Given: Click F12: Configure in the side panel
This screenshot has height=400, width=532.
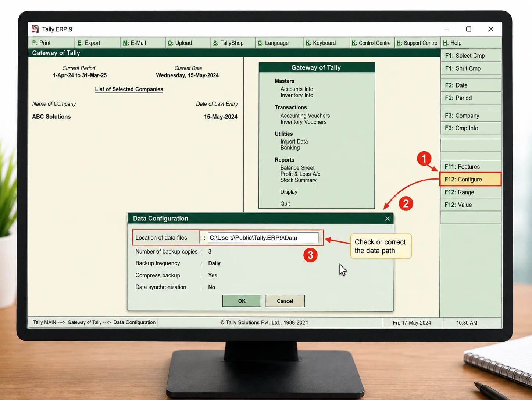Looking at the screenshot, I should click(x=471, y=179).
